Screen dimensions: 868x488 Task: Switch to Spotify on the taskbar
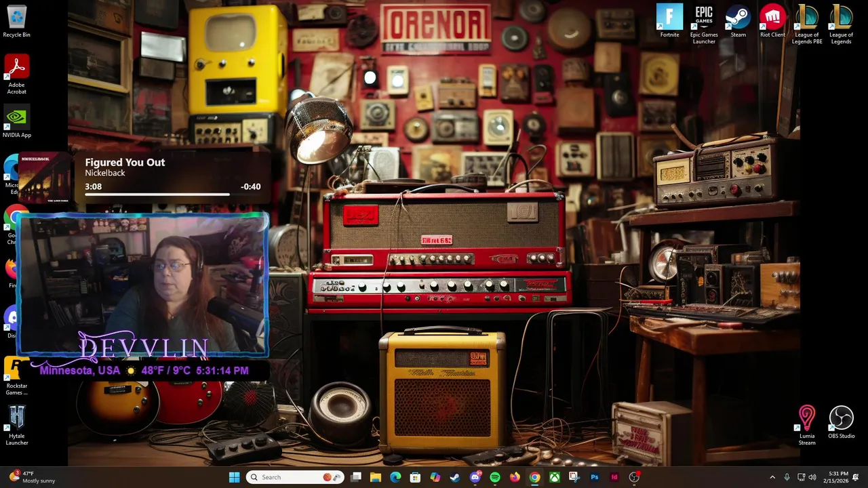point(495,477)
